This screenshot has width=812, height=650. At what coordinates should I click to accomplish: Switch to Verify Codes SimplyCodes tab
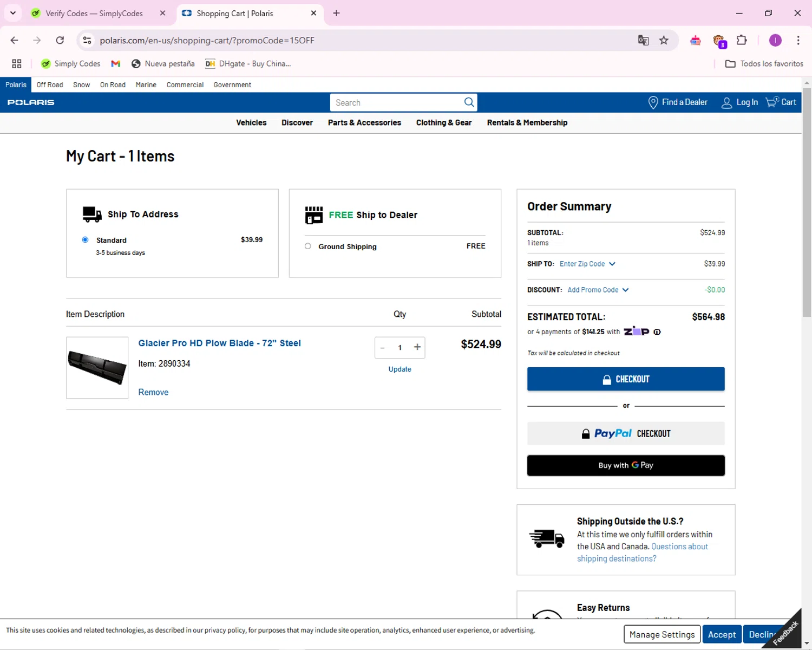[x=95, y=13]
